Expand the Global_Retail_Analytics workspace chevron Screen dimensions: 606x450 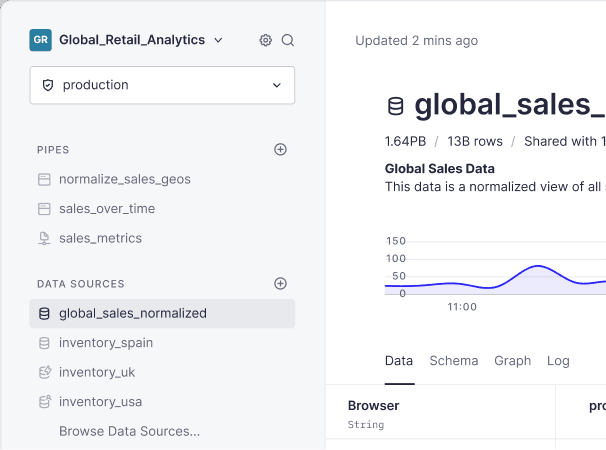[218, 40]
